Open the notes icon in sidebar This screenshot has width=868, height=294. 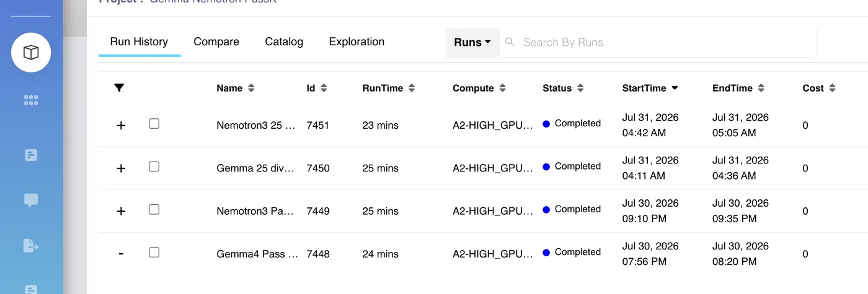31,155
